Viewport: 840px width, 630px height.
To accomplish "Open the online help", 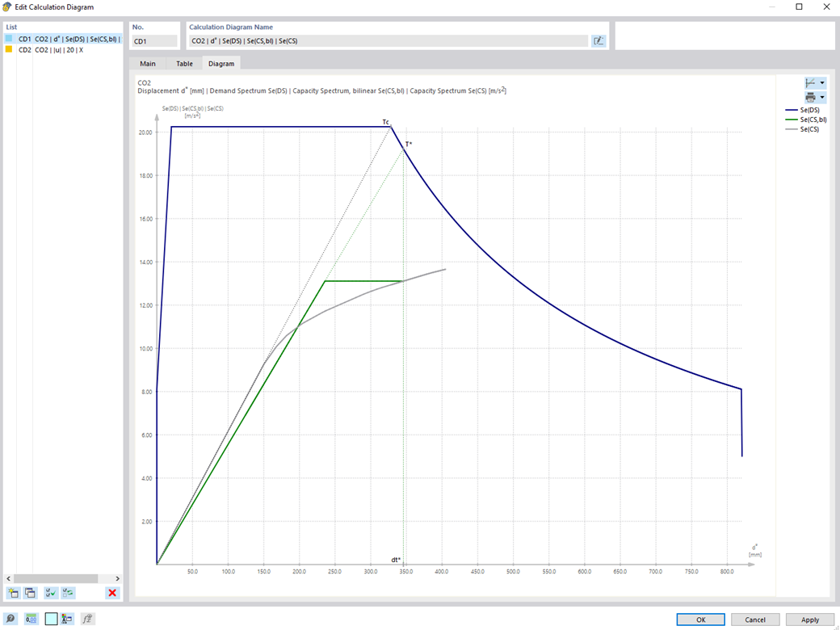I will coord(11,618).
